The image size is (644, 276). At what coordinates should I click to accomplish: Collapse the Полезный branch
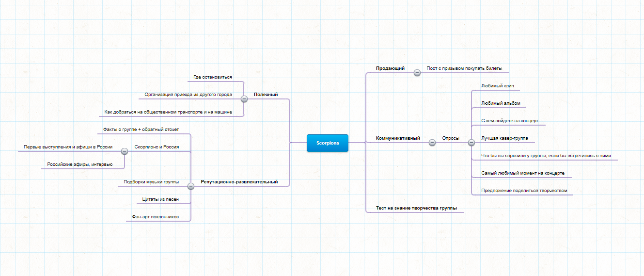244,99
